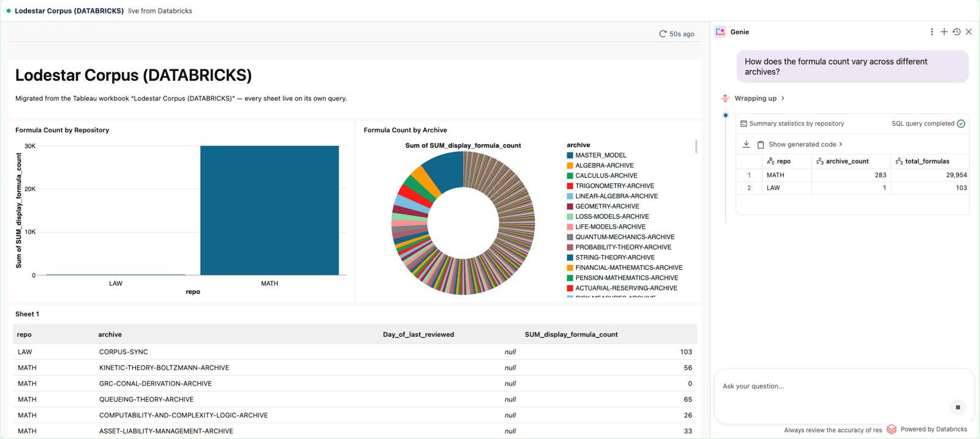Open Genie chat history clock icon
This screenshot has height=439, width=980.
point(956,32)
